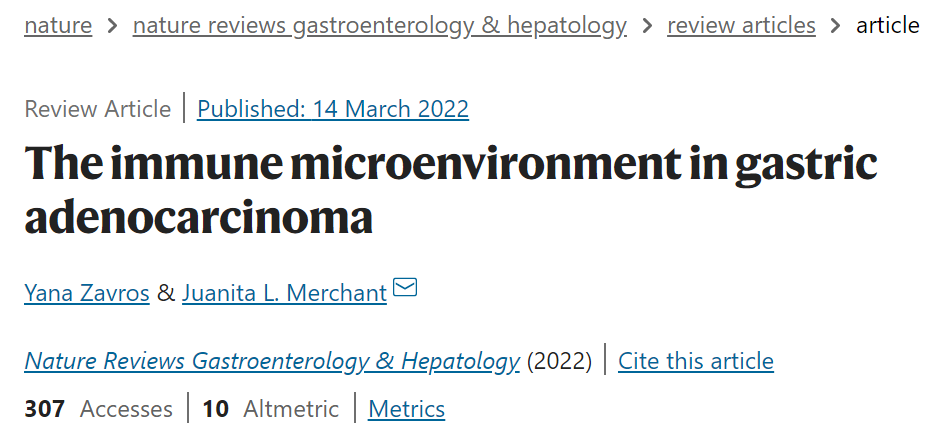Click the (2022) year after journal name
The width and height of the screenshot is (946, 436).
click(559, 361)
